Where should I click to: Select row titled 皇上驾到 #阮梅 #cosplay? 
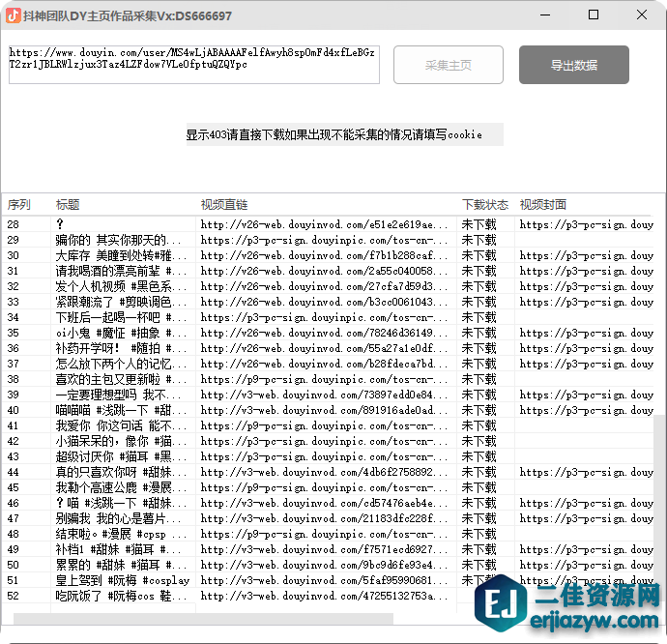328,580
